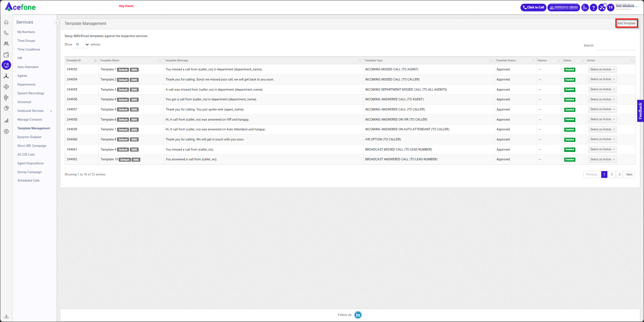Open Select an Action for Template 8

[602, 139]
